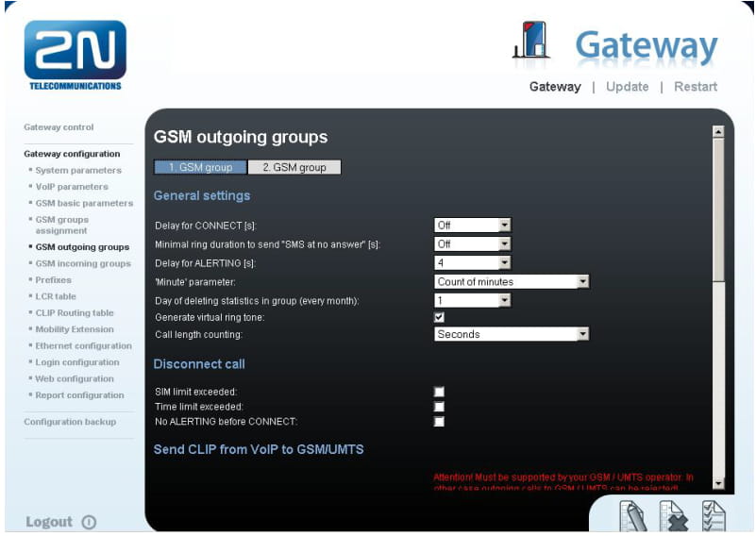756x536 pixels.
Task: Tick the Time limit exceeded checkbox
Action: [x=439, y=407]
